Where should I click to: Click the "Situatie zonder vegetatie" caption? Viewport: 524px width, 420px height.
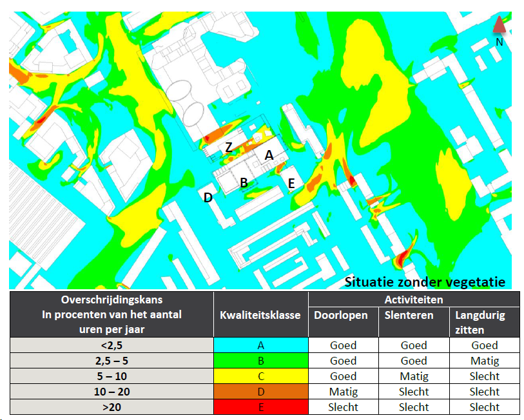pyautogui.click(x=425, y=282)
